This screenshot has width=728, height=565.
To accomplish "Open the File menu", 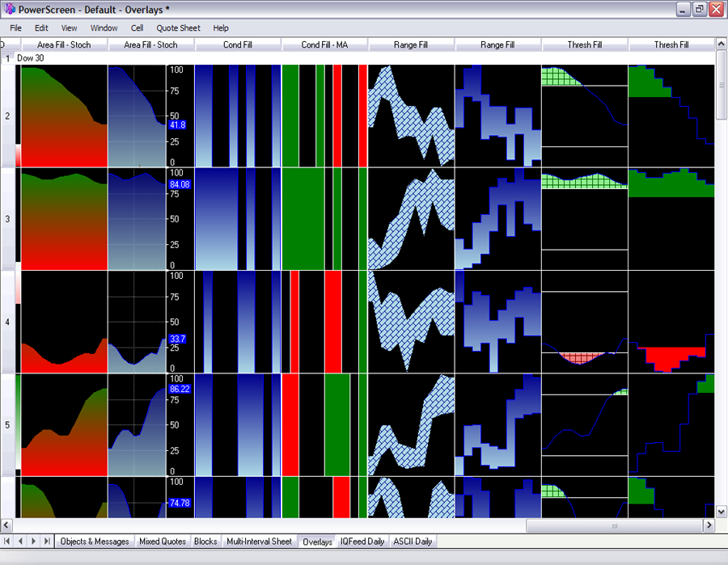I will [15, 27].
